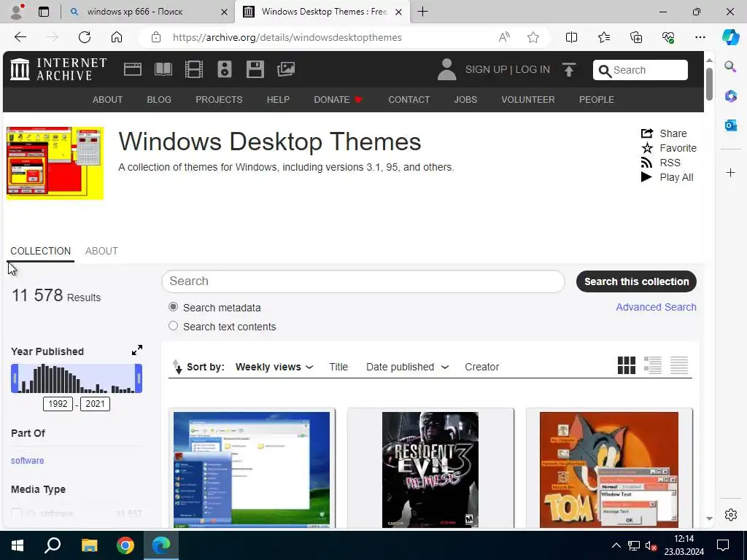Click the 1992 start year field
747x560 pixels.
click(x=58, y=404)
